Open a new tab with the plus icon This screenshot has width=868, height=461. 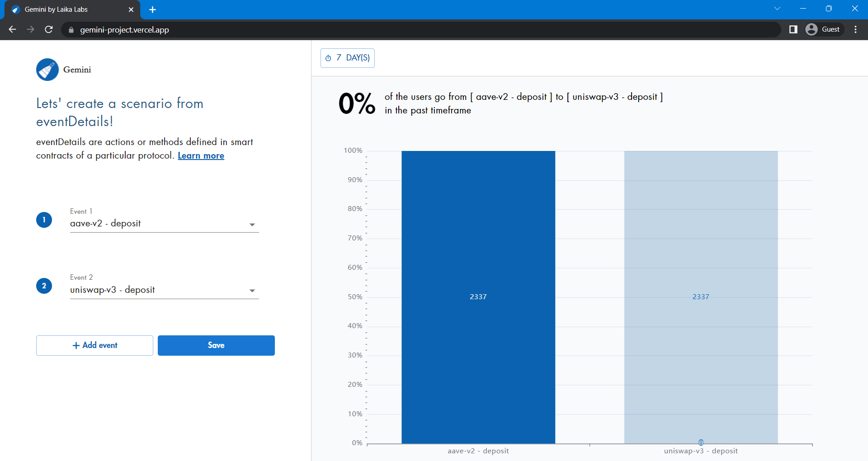(152, 9)
